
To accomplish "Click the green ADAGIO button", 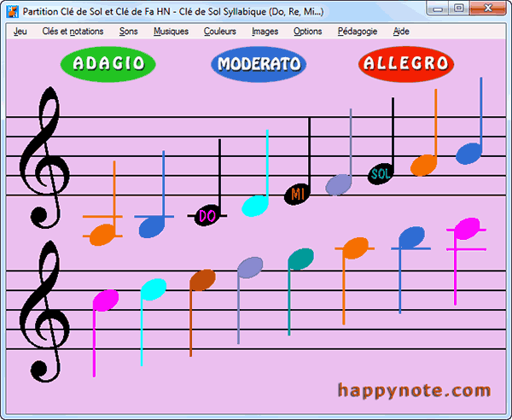I will (108, 63).
